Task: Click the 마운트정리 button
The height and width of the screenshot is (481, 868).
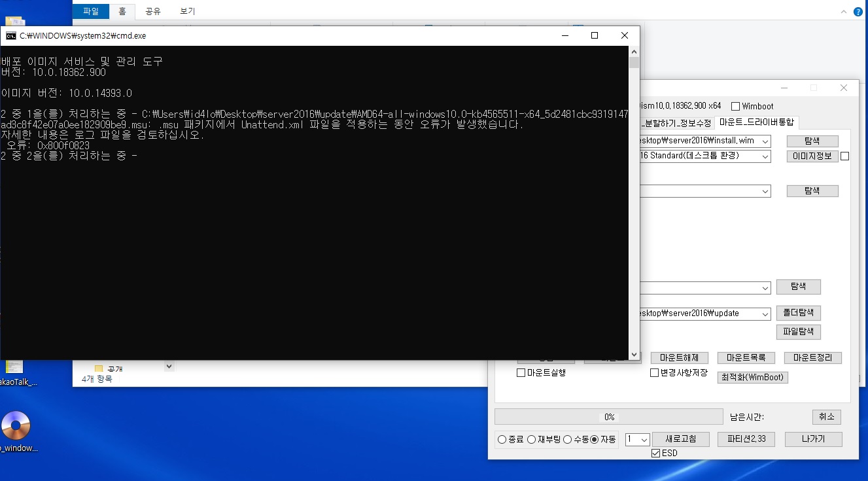Action: coord(813,358)
